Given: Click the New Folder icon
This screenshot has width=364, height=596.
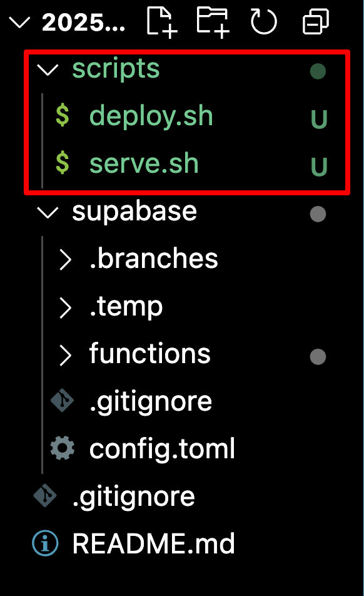Looking at the screenshot, I should point(213,22).
